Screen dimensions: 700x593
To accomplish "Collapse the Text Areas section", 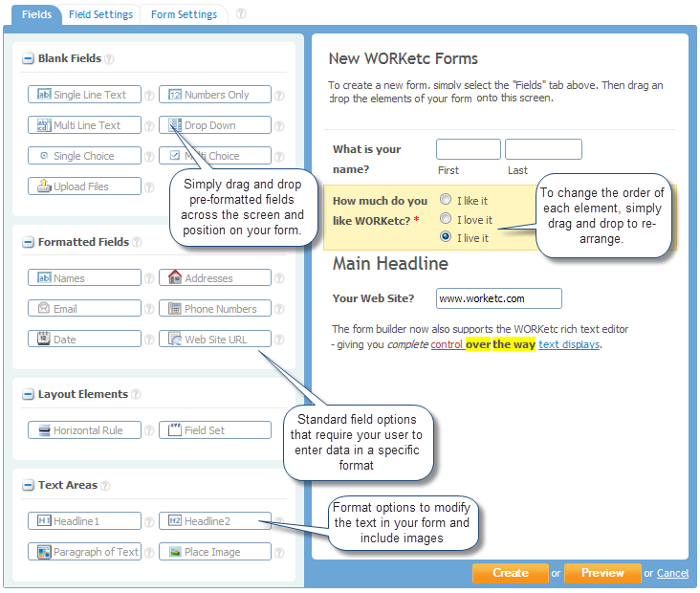I will [28, 486].
